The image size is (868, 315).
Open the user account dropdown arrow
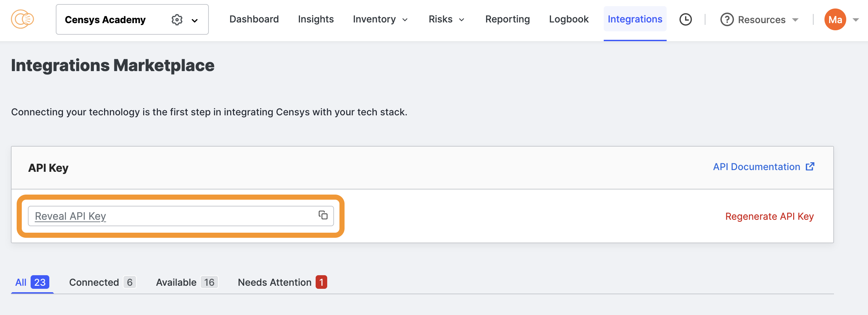click(x=856, y=20)
